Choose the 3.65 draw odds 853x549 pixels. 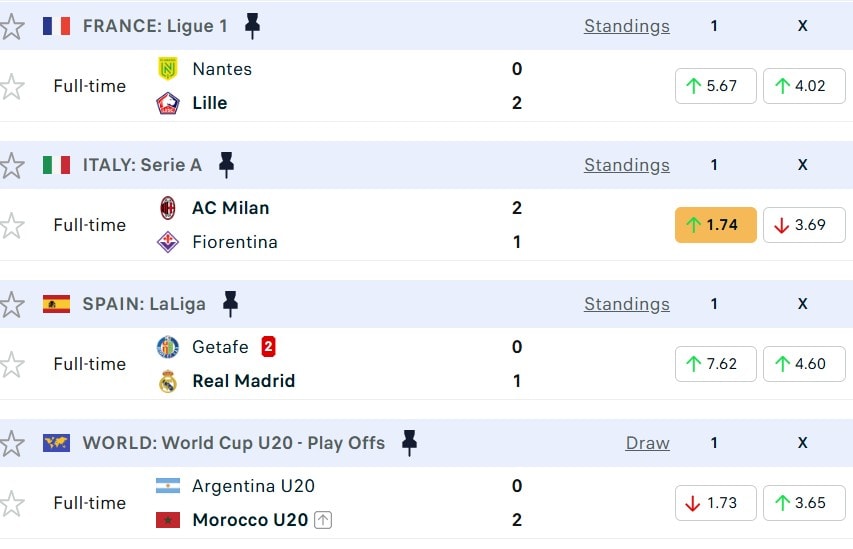point(803,503)
